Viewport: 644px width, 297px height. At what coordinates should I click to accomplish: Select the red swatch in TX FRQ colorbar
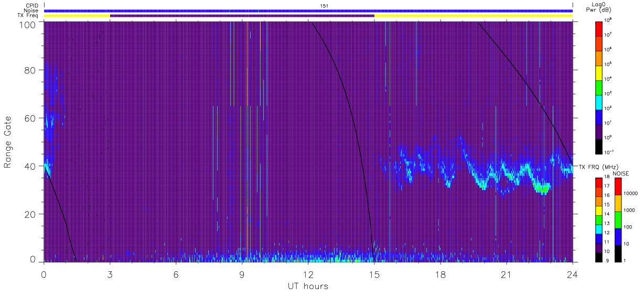599,183
